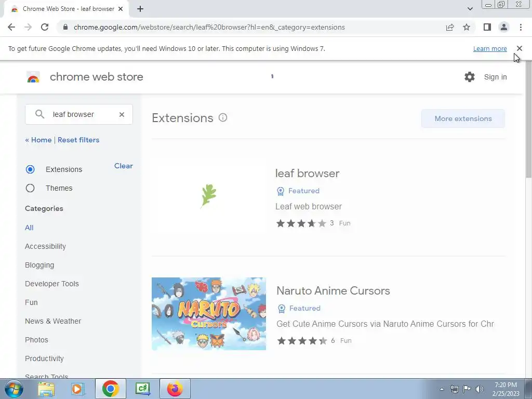Open Chrome's three-dot menu
This screenshot has height=399, width=532.
(x=521, y=27)
